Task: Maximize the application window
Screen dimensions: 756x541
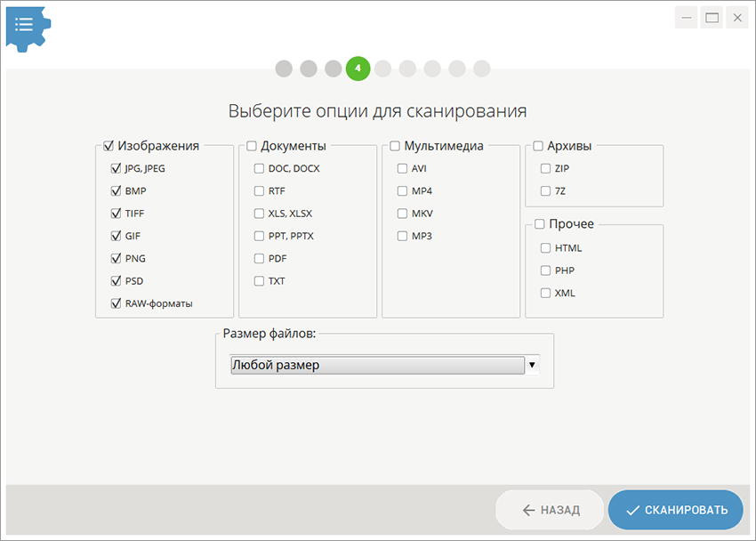Action: 712,17
